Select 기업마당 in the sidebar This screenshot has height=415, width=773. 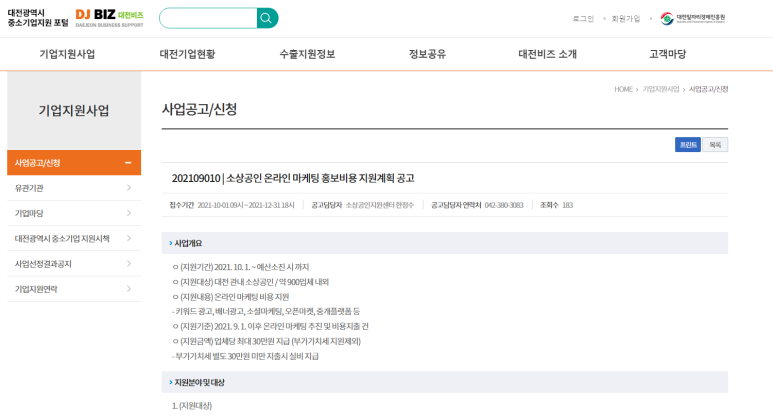(74, 213)
